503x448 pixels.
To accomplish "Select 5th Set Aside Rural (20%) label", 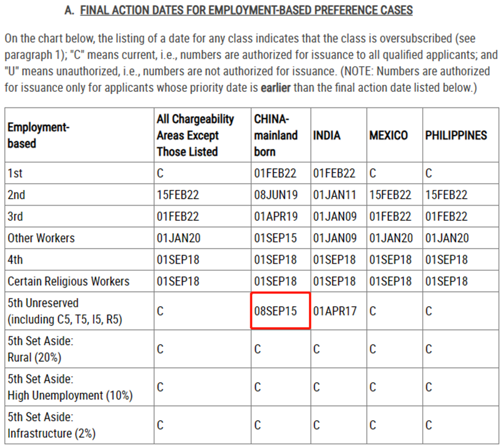I will pos(41,349).
